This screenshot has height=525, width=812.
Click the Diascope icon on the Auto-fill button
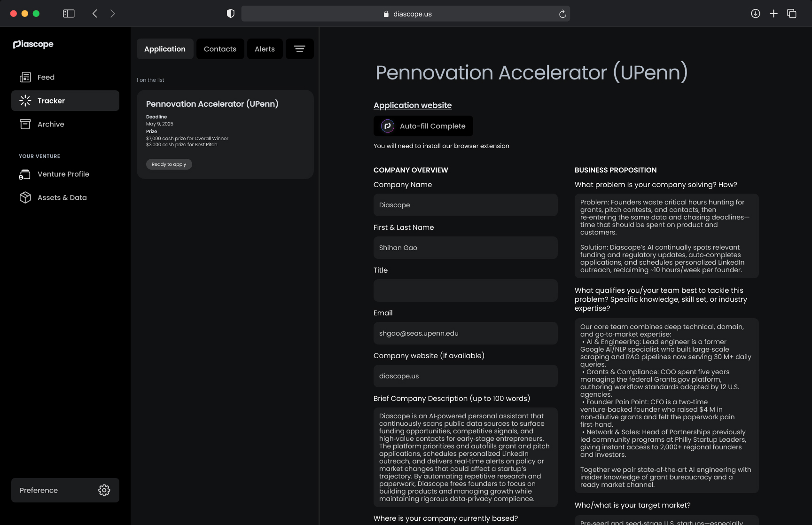coord(388,126)
